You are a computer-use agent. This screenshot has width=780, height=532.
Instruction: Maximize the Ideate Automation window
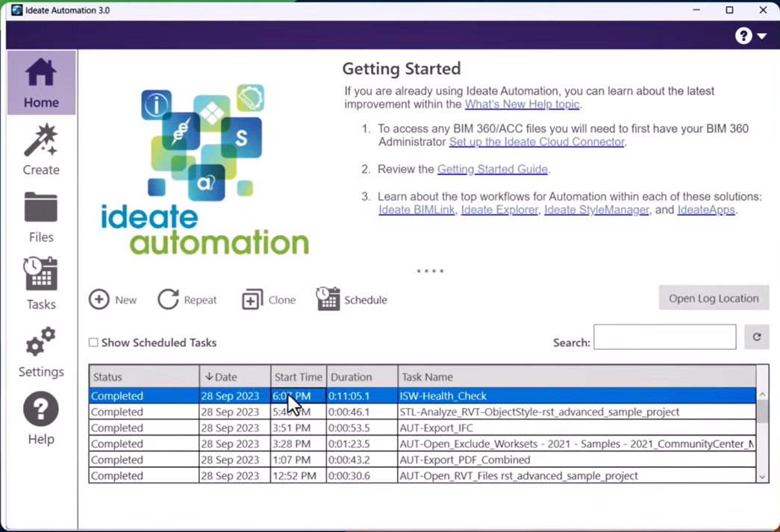click(729, 10)
